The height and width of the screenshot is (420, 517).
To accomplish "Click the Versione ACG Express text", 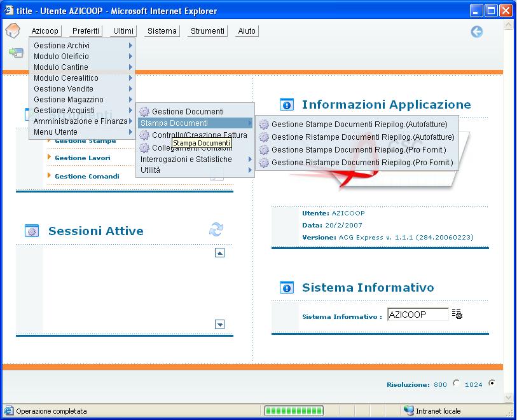I will [x=388, y=238].
